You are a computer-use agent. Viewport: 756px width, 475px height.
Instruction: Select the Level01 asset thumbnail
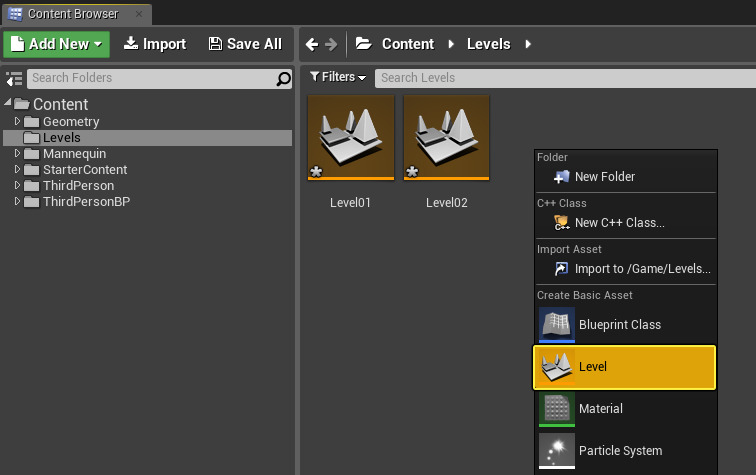click(351, 137)
